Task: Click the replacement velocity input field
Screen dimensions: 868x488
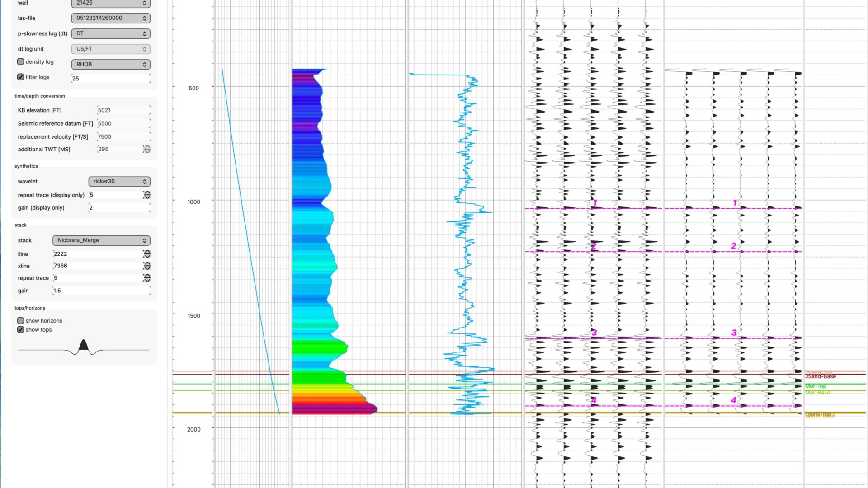Action: pos(123,136)
